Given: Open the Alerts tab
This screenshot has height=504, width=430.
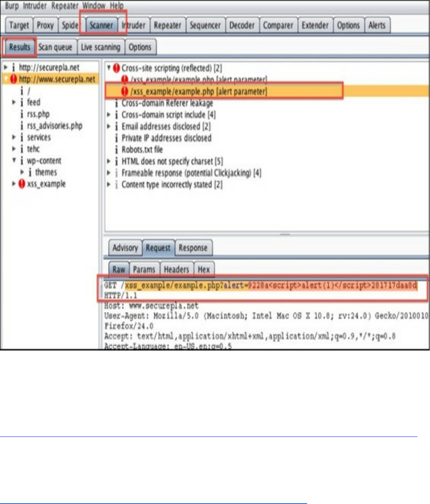Looking at the screenshot, I should tap(377, 25).
